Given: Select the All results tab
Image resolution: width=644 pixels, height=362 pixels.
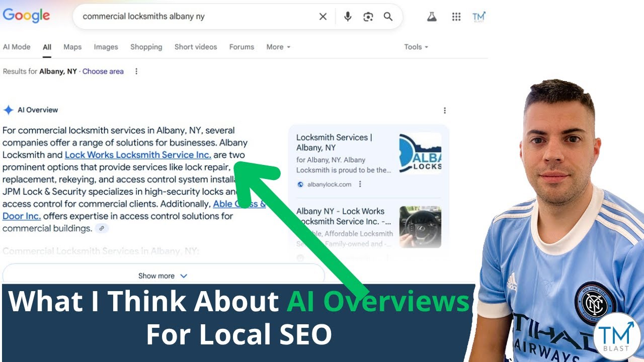Looking at the screenshot, I should (47, 47).
